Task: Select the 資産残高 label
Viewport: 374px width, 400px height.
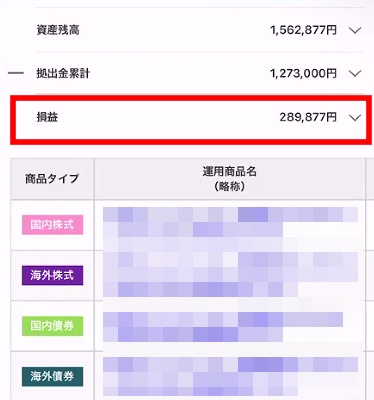Action: click(x=58, y=30)
